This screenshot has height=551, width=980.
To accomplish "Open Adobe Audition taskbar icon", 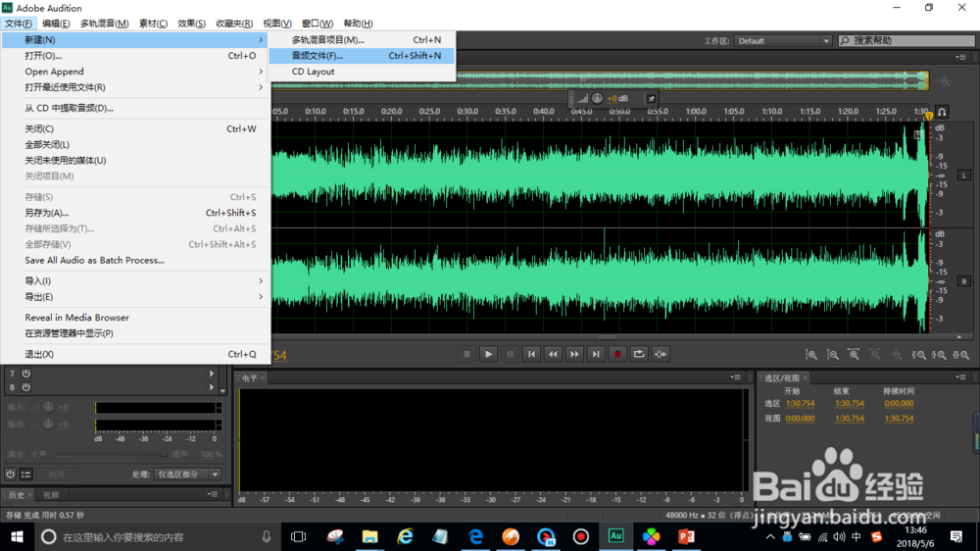I will [615, 536].
